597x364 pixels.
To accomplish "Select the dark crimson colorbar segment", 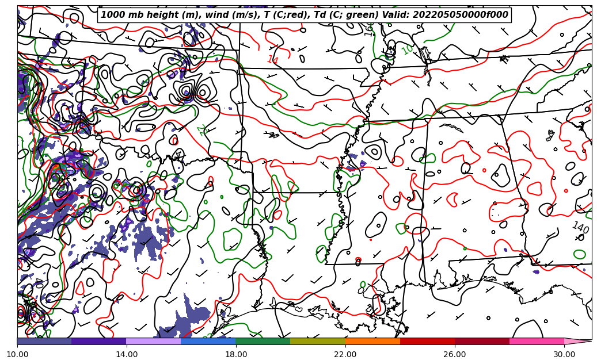I will [x=482, y=341].
